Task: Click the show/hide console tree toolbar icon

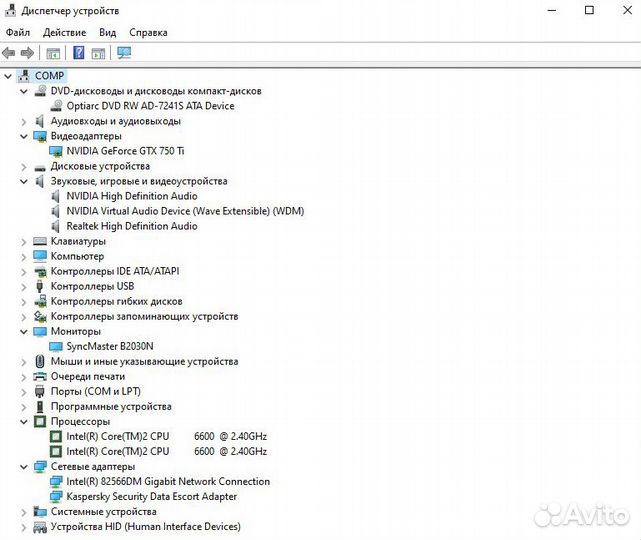Action: coord(53,53)
